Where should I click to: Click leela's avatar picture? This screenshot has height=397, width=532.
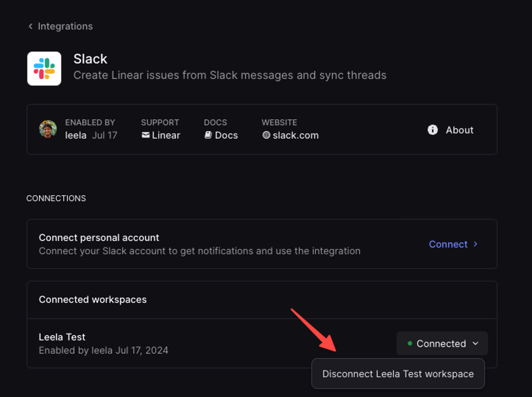pos(48,129)
